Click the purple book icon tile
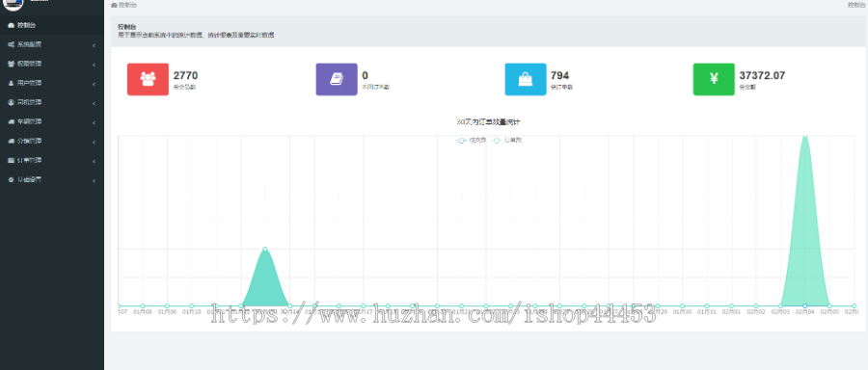The image size is (868, 370). 337,79
